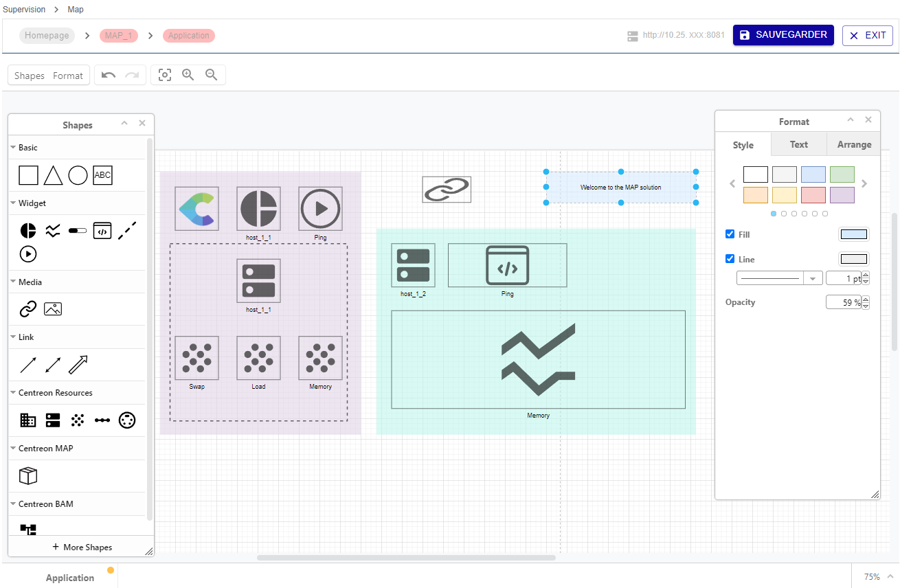The height and width of the screenshot is (588, 900).
Task: Select the chain link element on canvas
Action: (x=447, y=190)
